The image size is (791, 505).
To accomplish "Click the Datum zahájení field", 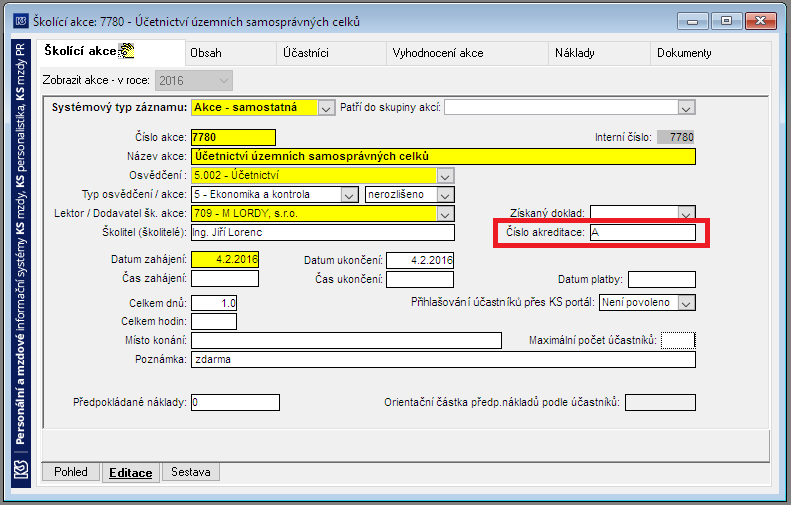I will pos(225,259).
